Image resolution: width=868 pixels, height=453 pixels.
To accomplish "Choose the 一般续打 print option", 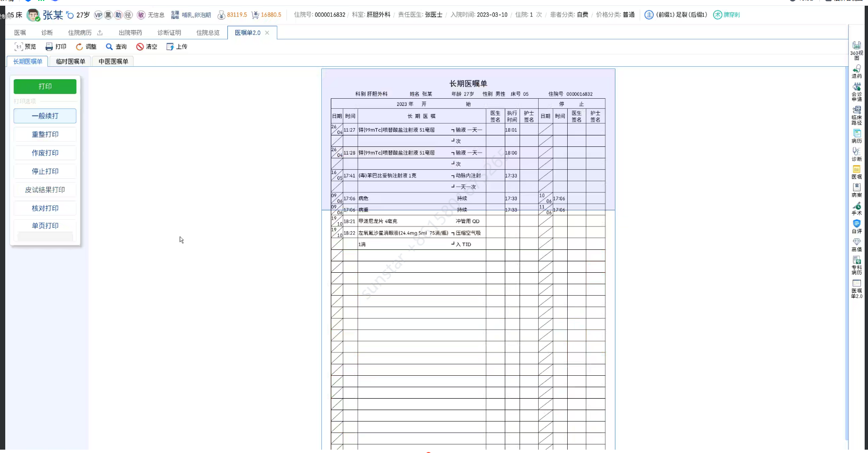I will point(45,116).
